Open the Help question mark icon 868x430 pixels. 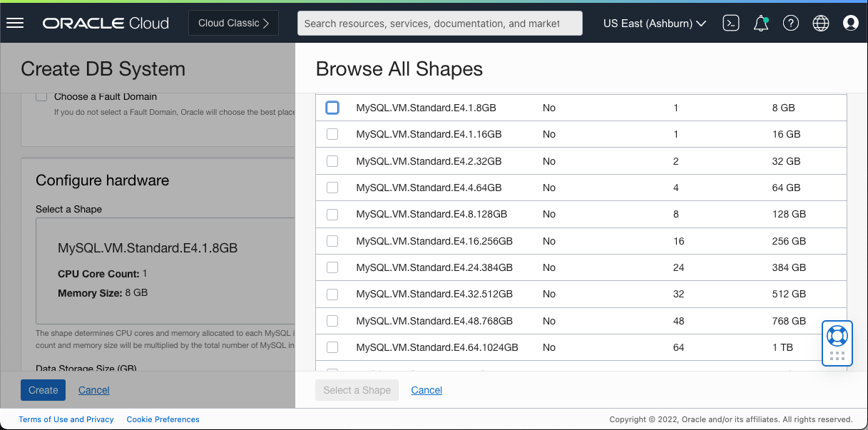pyautogui.click(x=790, y=23)
